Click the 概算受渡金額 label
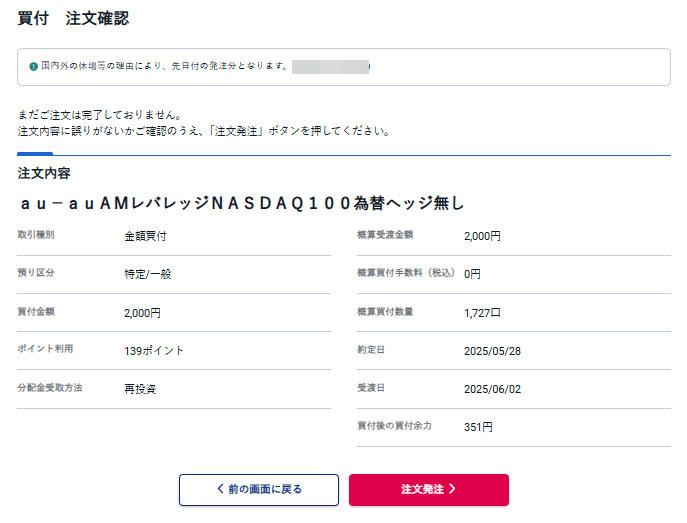The height and width of the screenshot is (523, 687). [x=385, y=235]
